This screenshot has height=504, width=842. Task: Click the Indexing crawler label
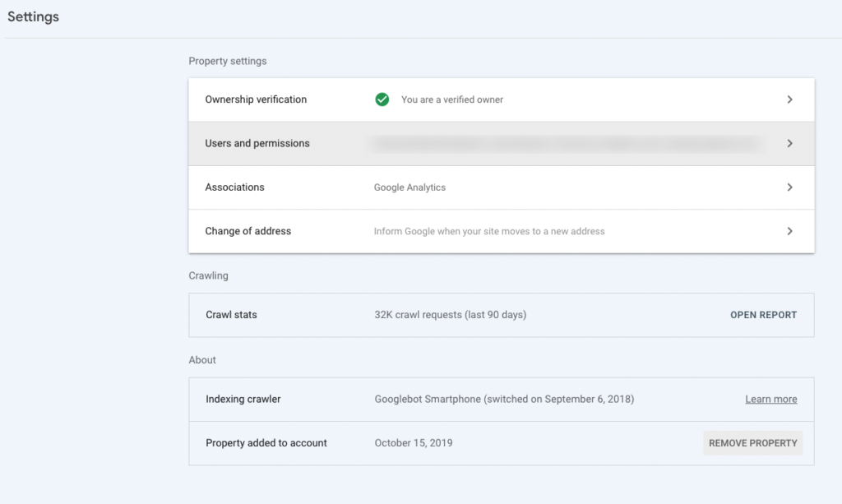pyautogui.click(x=243, y=399)
